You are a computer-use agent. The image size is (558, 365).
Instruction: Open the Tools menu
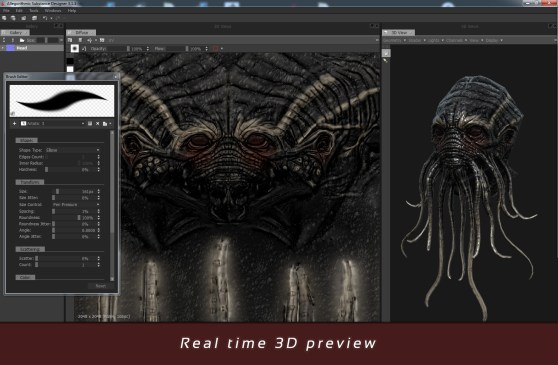click(x=34, y=11)
